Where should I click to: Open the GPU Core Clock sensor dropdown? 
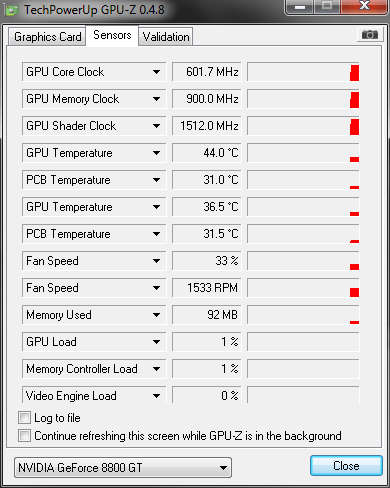(156, 72)
